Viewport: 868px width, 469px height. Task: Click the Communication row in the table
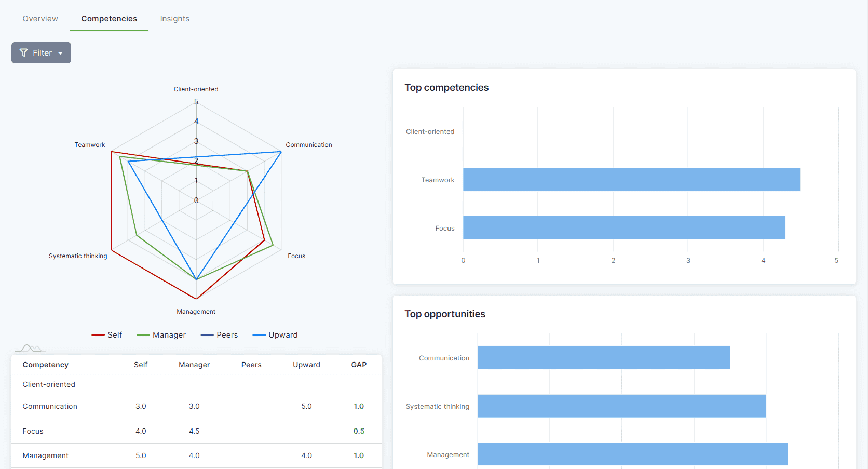click(50, 406)
